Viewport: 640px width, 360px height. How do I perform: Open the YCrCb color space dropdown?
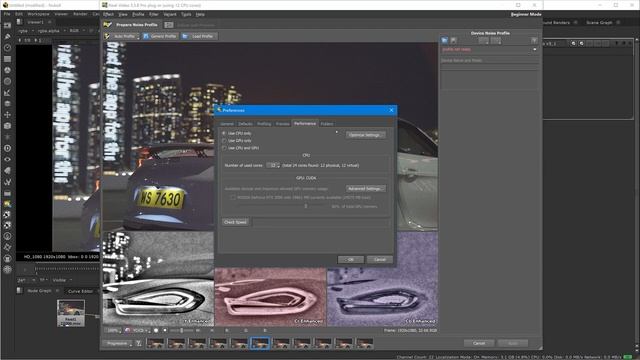[138, 330]
